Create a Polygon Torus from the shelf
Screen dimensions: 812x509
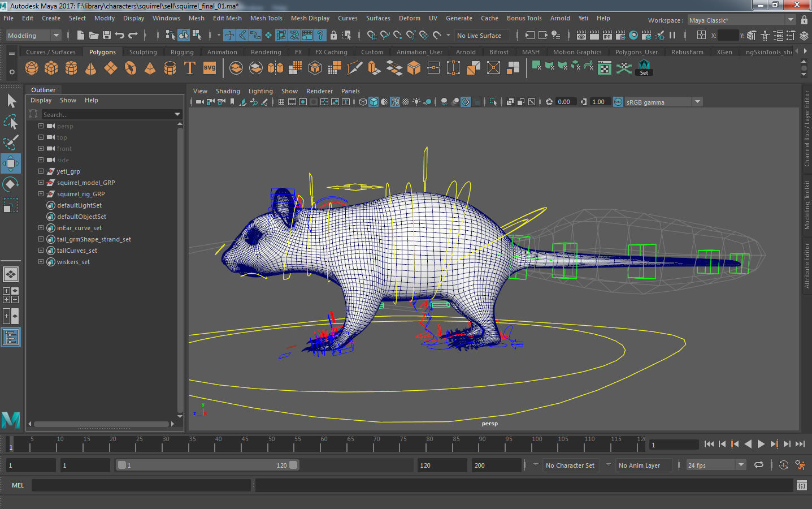pyautogui.click(x=131, y=68)
